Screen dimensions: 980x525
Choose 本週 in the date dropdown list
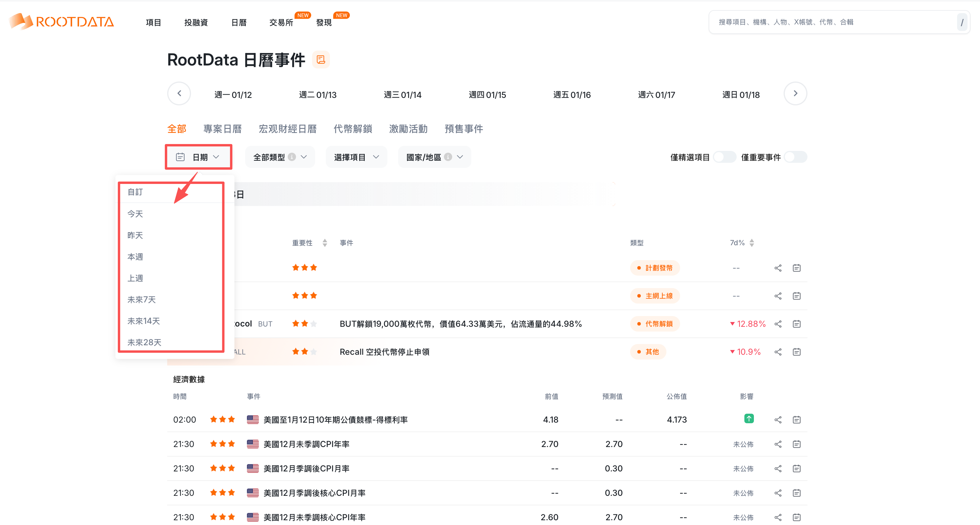pos(135,257)
